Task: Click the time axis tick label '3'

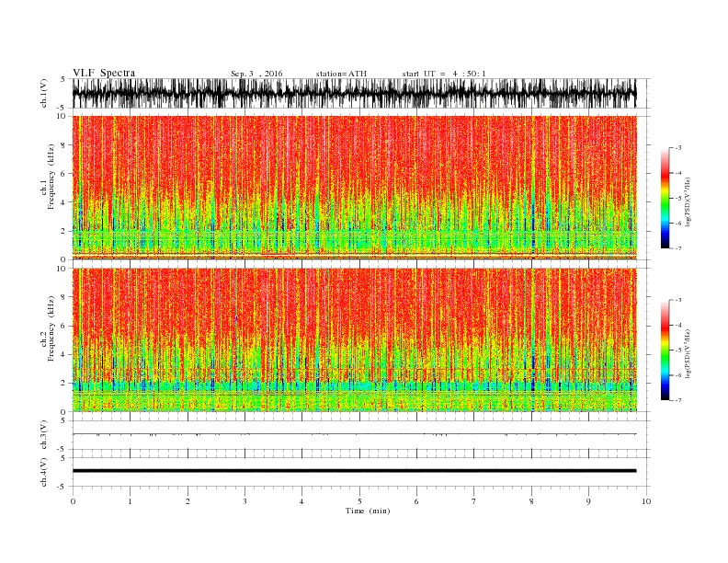Action: [245, 501]
